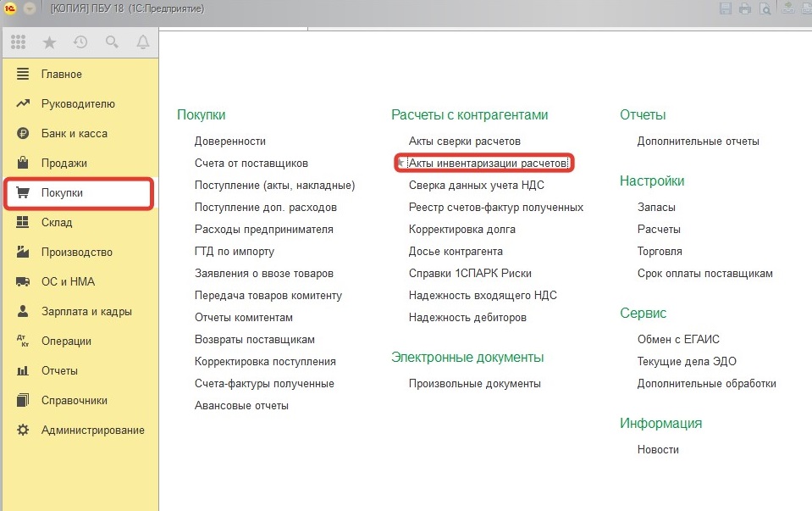Screen dimensions: 812x511
Task: Open Обмен с ЕГАИС service
Action: tap(678, 339)
